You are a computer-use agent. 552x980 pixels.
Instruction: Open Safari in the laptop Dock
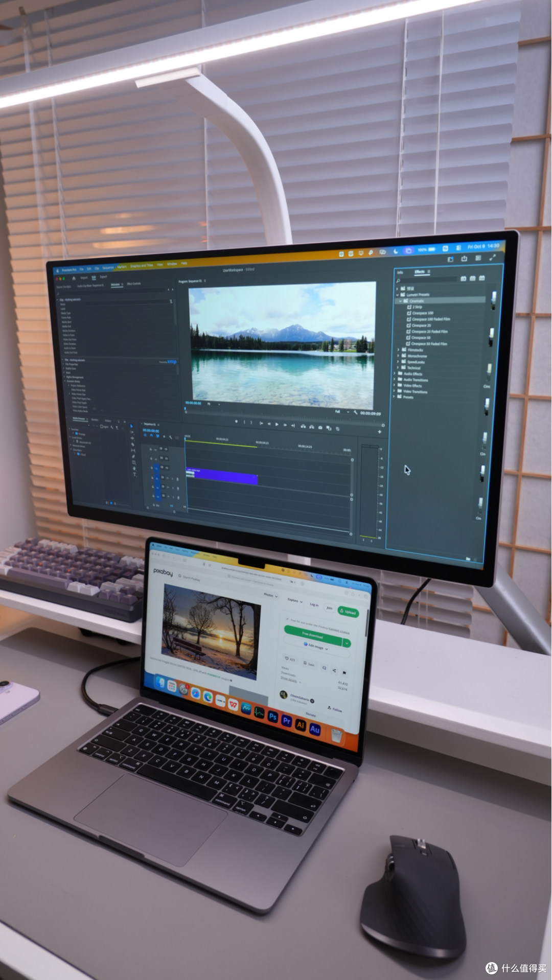pos(195,693)
